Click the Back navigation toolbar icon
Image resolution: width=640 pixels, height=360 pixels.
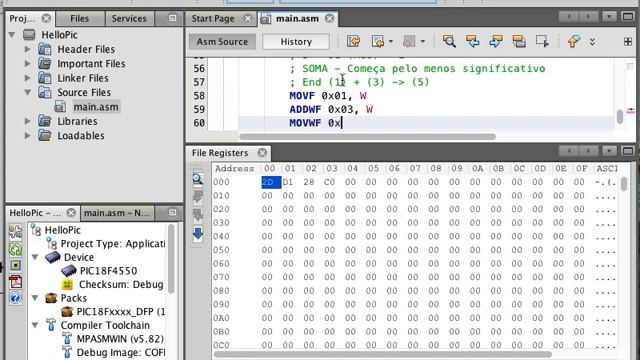click(378, 41)
